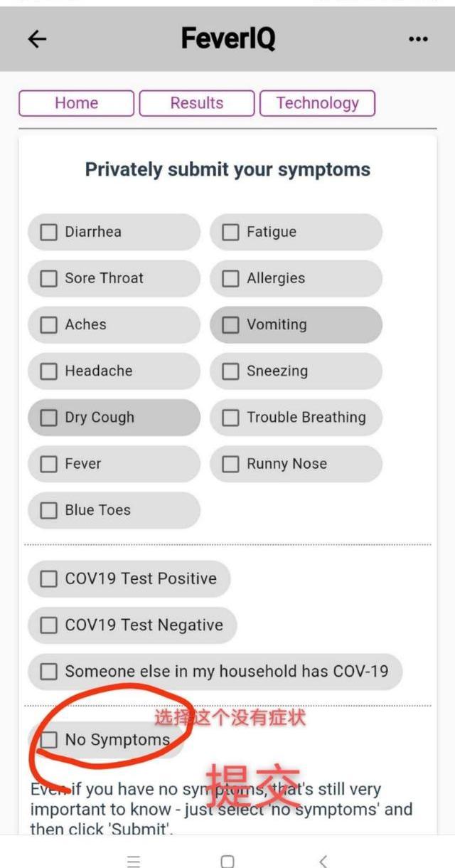
Task: Tap the back arrow icon
Action: click(37, 39)
